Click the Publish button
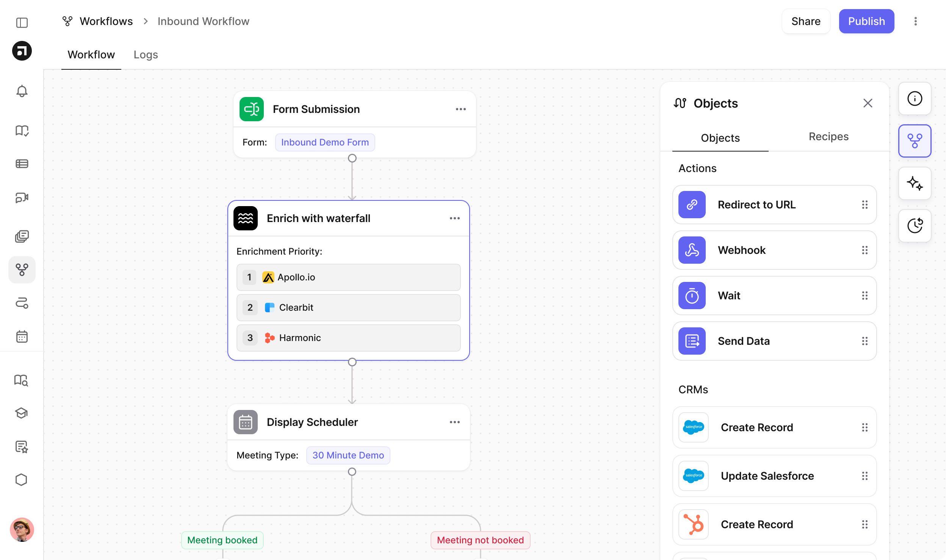 (866, 21)
